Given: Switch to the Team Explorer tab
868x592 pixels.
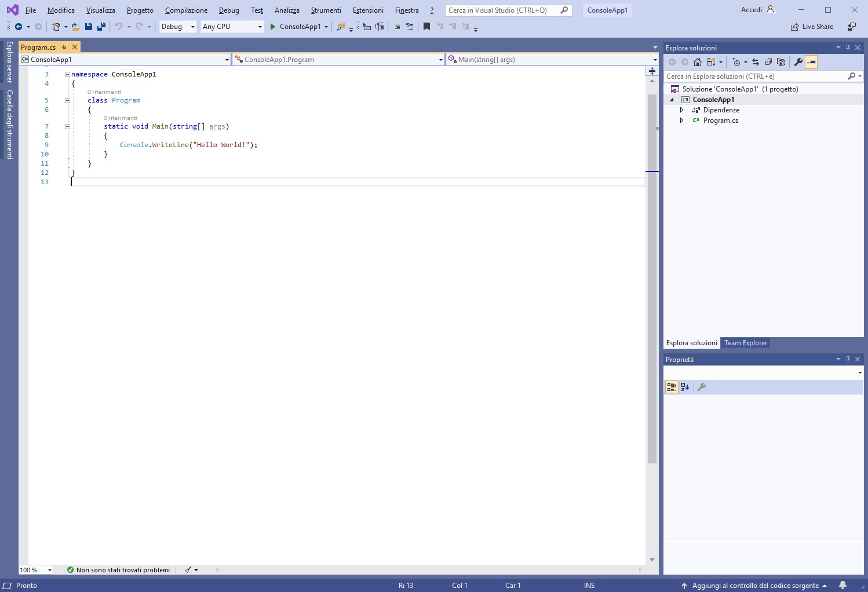Looking at the screenshot, I should tap(746, 343).
